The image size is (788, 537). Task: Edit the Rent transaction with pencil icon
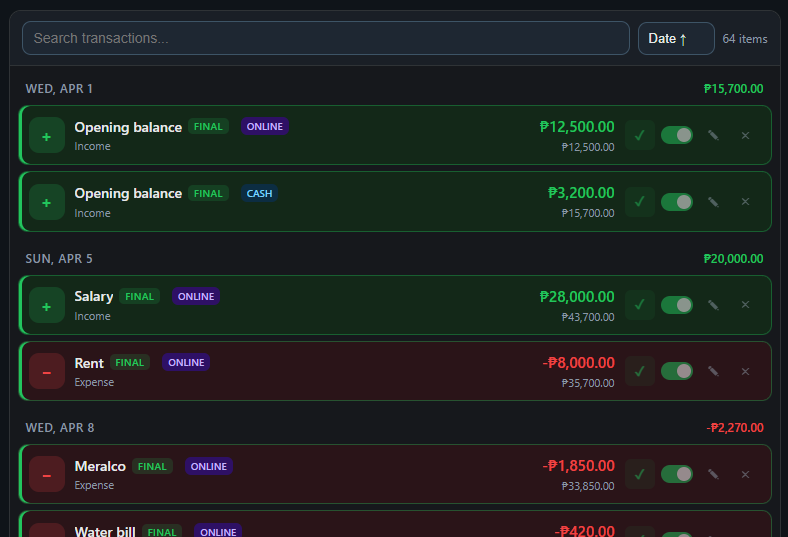pyautogui.click(x=713, y=371)
